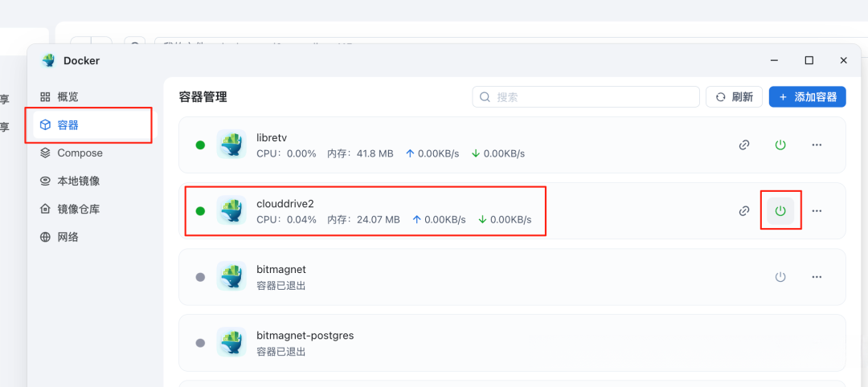Click the magnifier icon in search box
The image size is (868, 387).
point(485,96)
